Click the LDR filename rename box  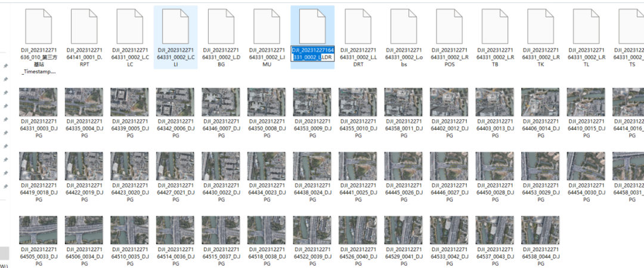coord(312,54)
